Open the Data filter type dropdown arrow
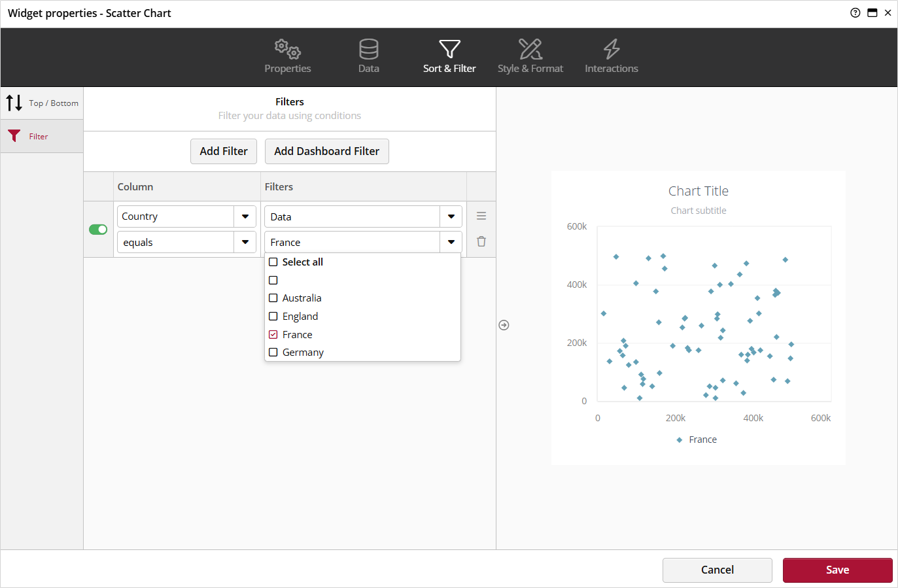898x588 pixels. tap(451, 216)
